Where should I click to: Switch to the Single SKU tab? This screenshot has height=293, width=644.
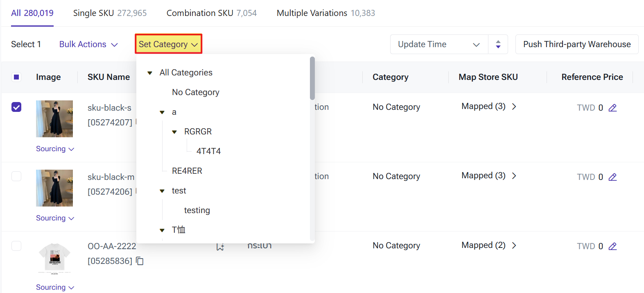[x=110, y=13]
